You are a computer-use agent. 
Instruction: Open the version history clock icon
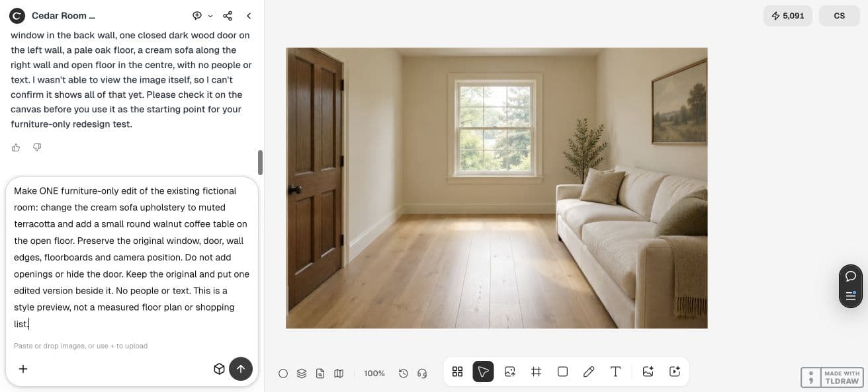point(404,373)
